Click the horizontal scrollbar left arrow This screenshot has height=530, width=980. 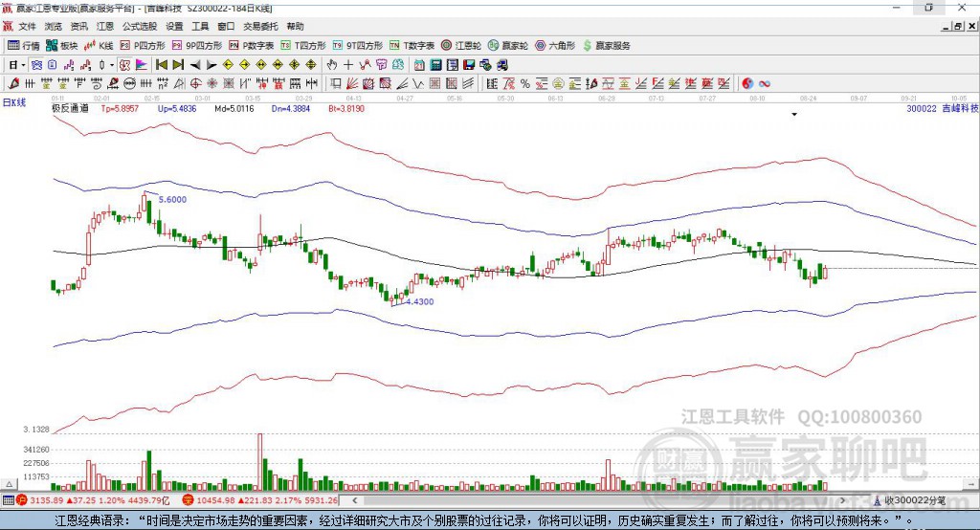coord(355,500)
